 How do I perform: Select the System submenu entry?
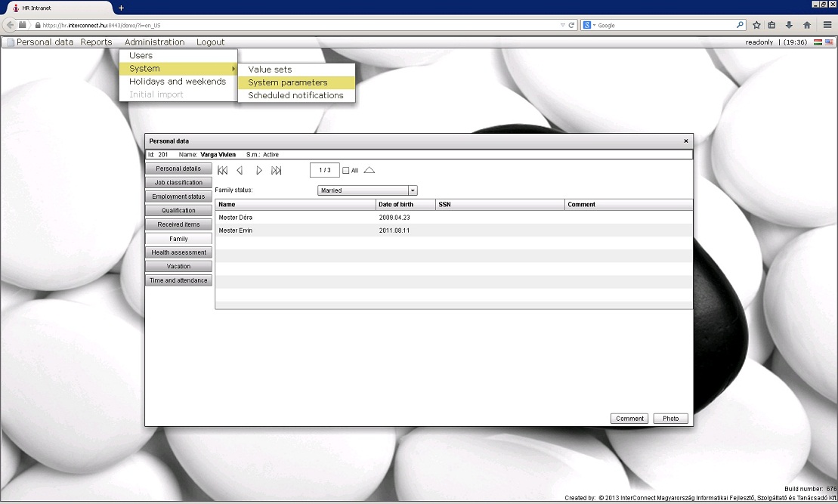pos(178,69)
